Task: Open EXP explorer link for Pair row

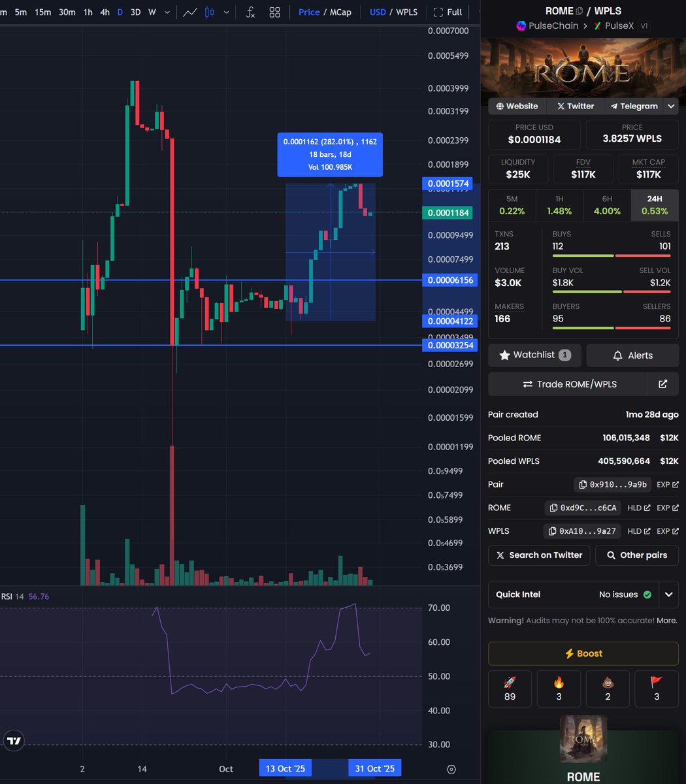Action: click(x=668, y=485)
